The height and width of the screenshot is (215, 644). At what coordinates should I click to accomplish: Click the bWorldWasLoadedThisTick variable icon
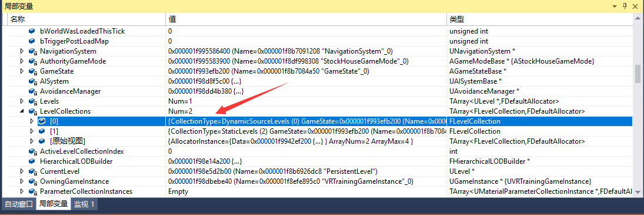(x=32, y=31)
